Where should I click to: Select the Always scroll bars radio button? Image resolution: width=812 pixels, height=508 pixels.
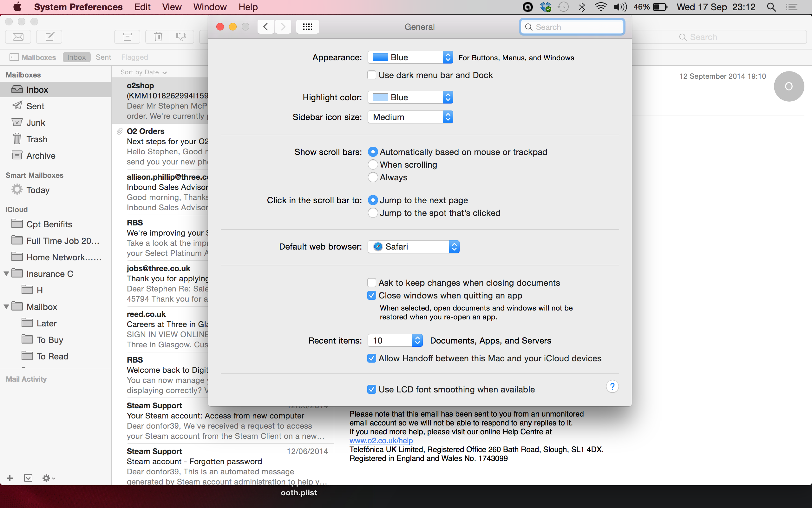click(x=373, y=177)
